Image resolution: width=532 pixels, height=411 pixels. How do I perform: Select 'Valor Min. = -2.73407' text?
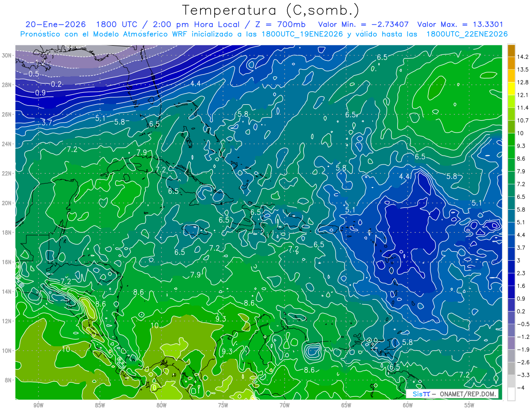(364, 24)
